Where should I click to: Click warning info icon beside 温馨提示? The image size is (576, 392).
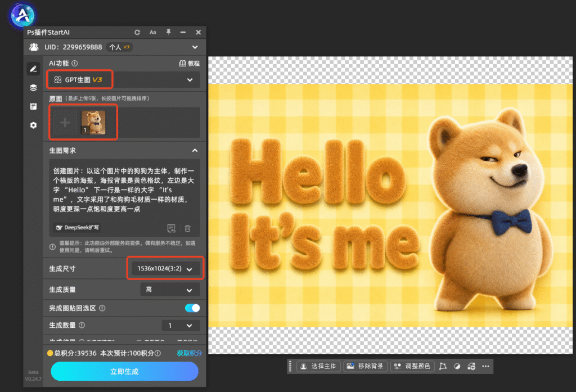tap(52, 247)
